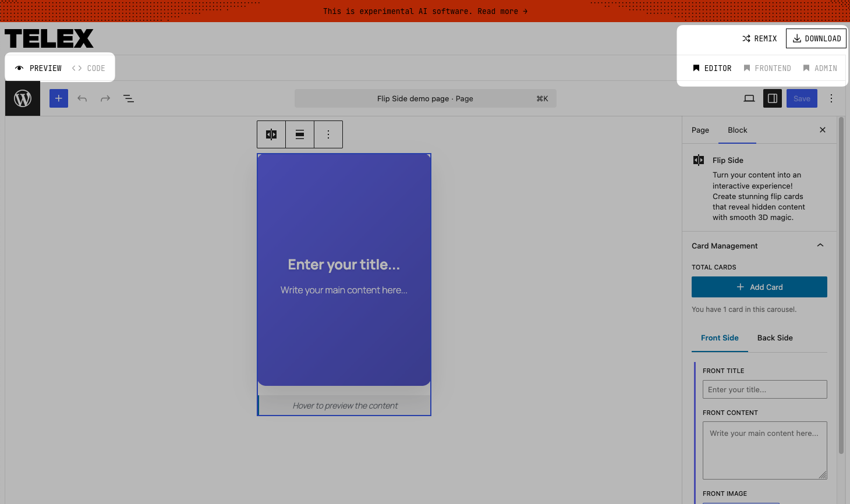Screen dimensions: 850x504
Task: Click the Add Card button
Action: [x=759, y=287]
